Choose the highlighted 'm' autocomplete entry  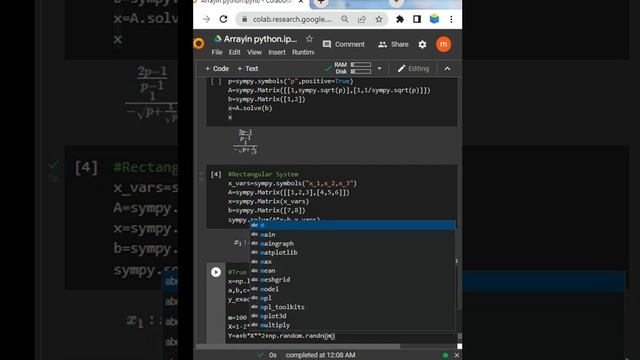click(353, 225)
